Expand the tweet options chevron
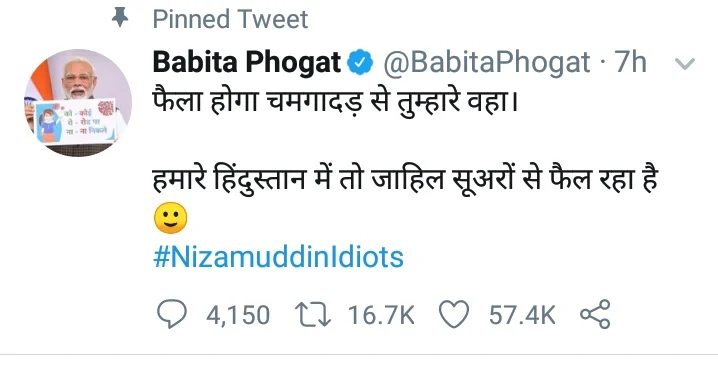 coord(685,64)
